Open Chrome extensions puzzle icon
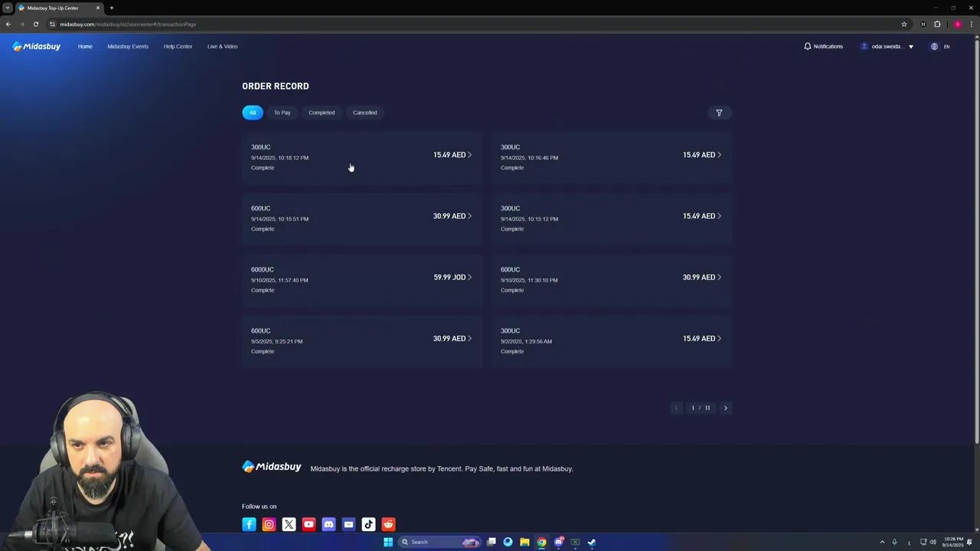This screenshot has width=980, height=551. click(x=937, y=24)
